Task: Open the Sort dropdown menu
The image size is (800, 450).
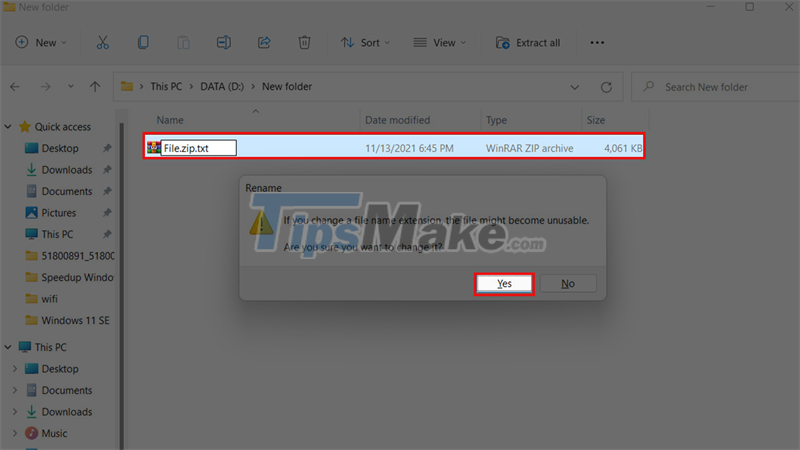Action: click(365, 43)
